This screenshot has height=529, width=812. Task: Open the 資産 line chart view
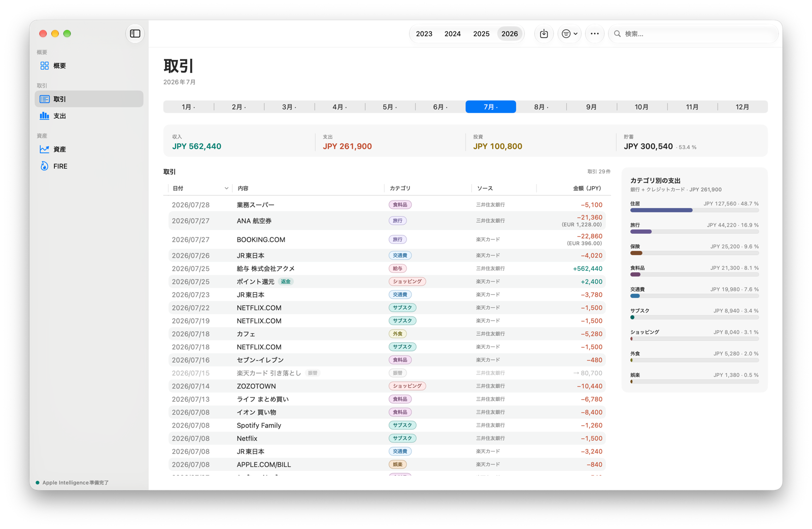[89, 149]
